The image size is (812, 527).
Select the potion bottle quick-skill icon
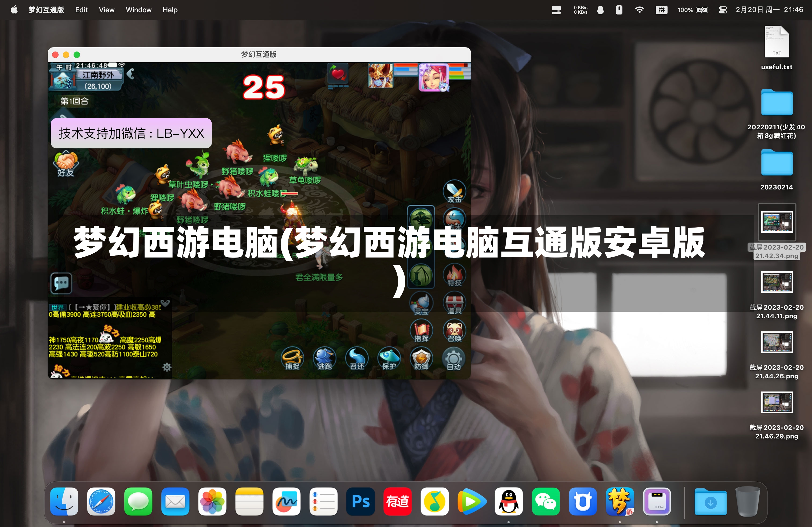click(x=421, y=275)
